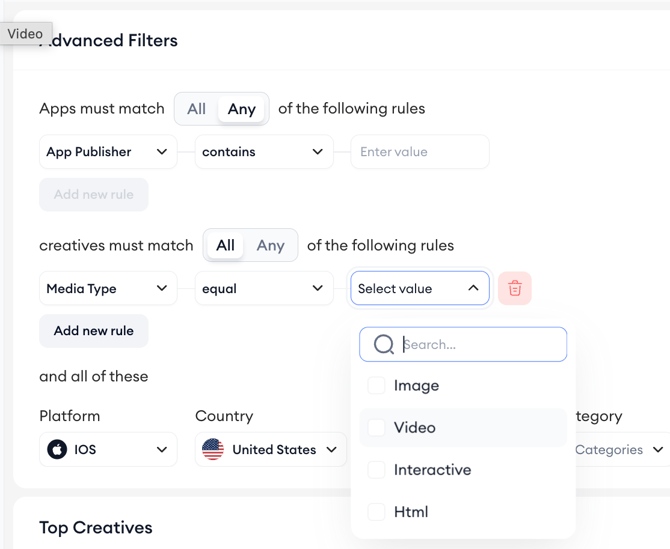670x549 pixels.
Task: Select the Interactive option label
Action: 432,470
